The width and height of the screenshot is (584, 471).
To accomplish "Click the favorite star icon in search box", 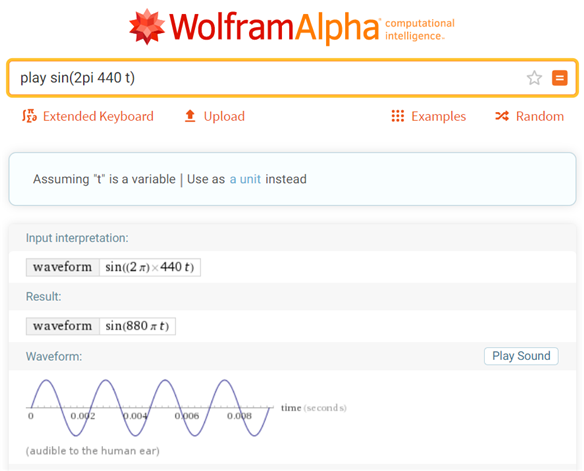I will coord(534,78).
